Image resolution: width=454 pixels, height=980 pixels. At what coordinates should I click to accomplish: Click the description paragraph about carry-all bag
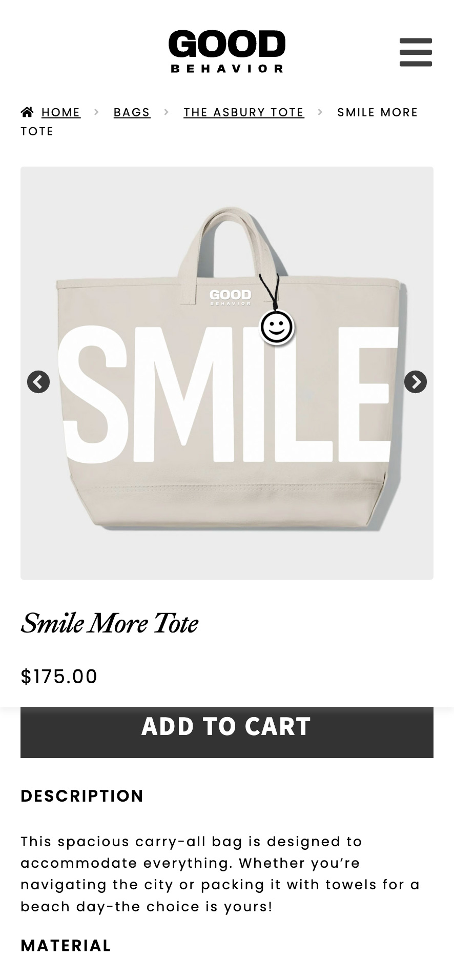(220, 874)
